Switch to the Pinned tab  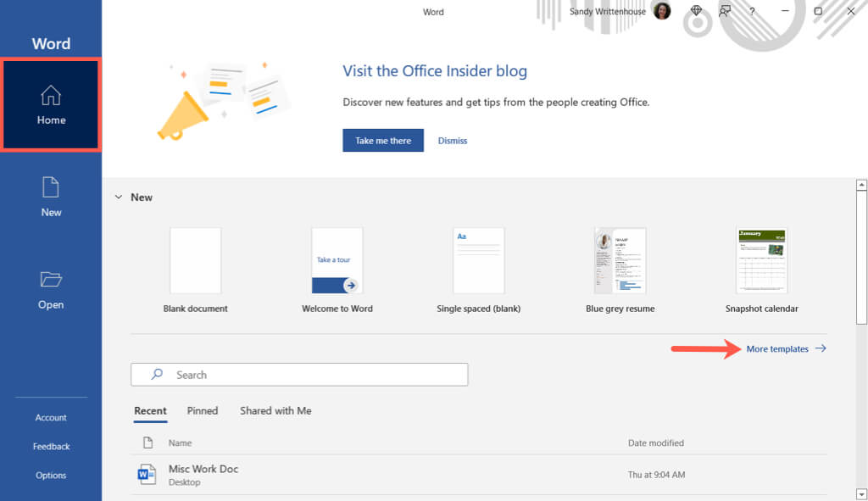pyautogui.click(x=202, y=411)
